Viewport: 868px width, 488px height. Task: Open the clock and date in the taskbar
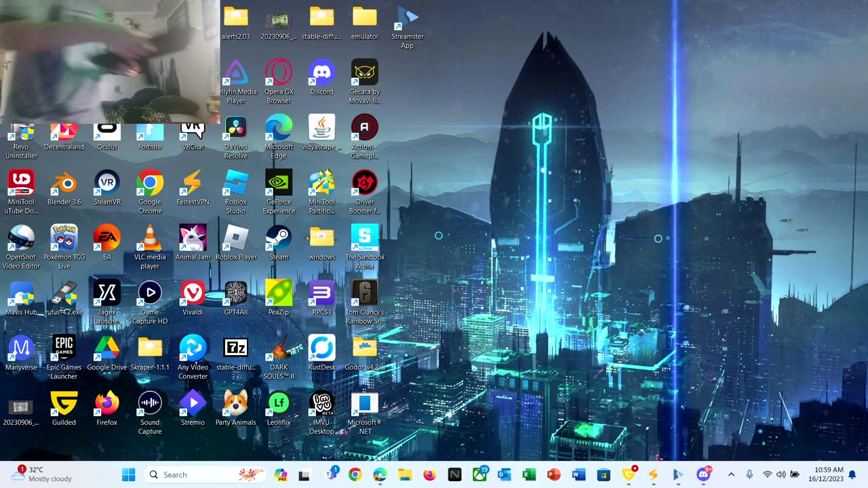point(826,474)
